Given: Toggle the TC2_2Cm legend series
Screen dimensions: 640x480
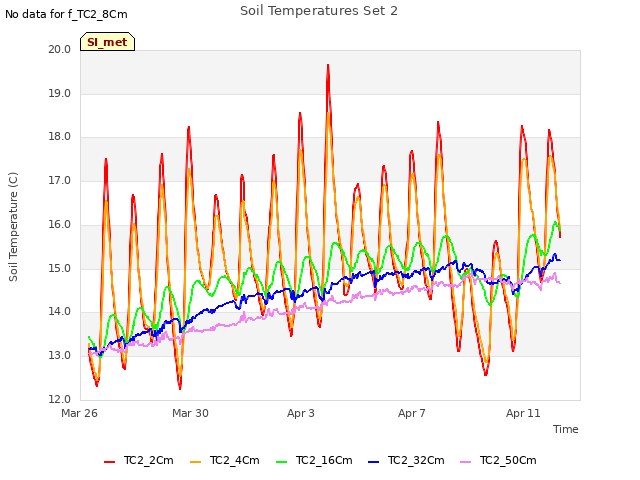Looking at the screenshot, I should (x=139, y=460).
